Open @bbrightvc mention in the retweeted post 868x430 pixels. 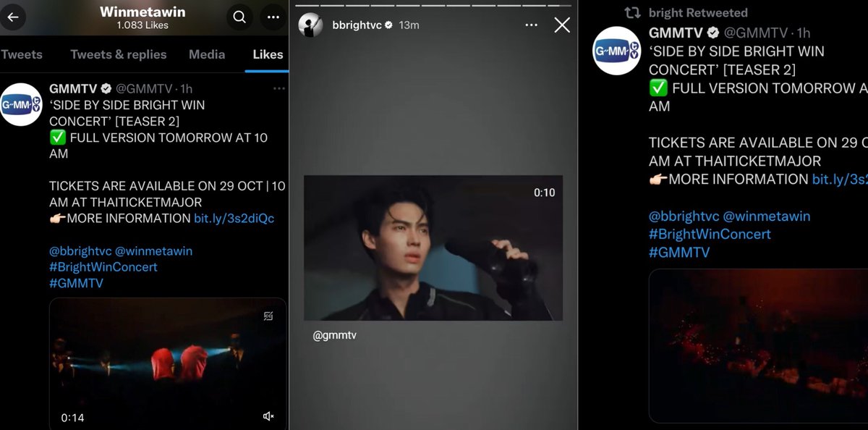684,216
